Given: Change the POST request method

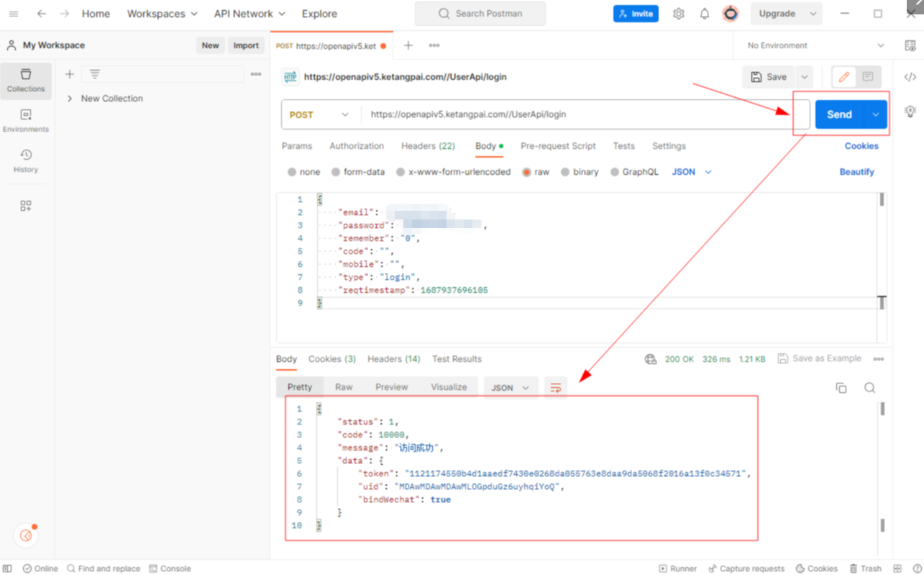Looking at the screenshot, I should 319,114.
